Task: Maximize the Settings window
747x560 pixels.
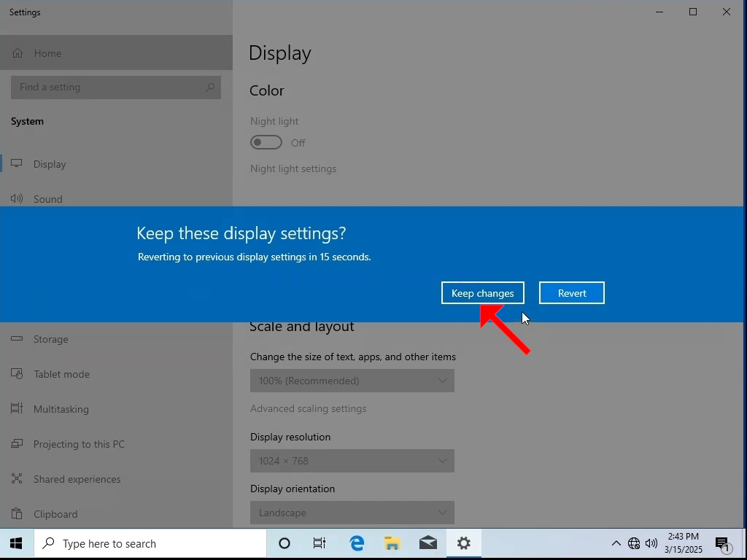Action: [693, 12]
